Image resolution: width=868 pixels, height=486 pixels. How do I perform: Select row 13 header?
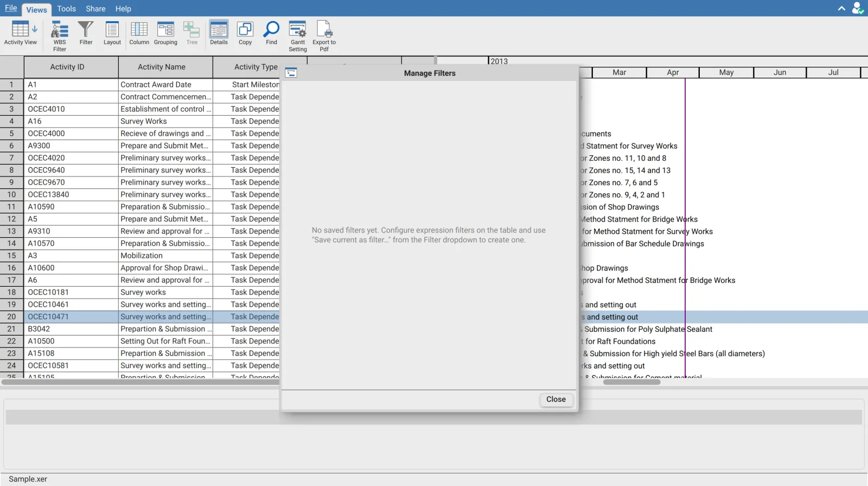coord(11,231)
